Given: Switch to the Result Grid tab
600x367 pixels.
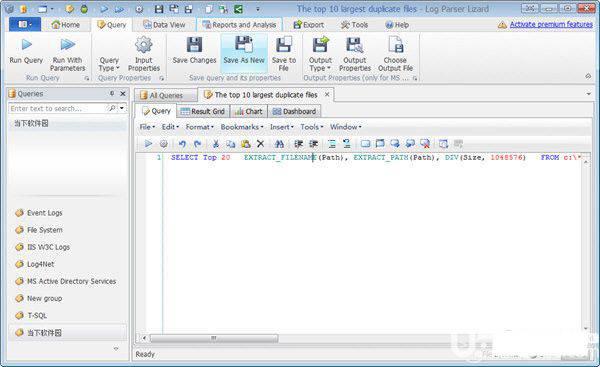Looking at the screenshot, I should (x=203, y=111).
